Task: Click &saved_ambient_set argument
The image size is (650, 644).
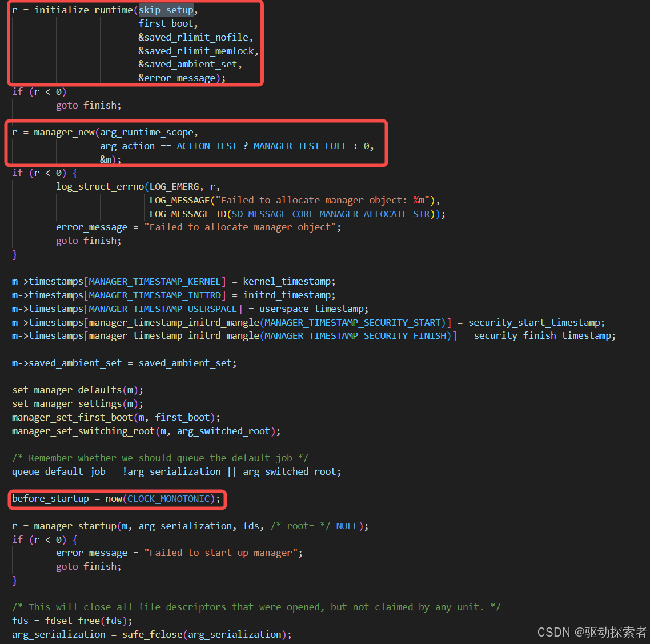Action: tap(188, 64)
